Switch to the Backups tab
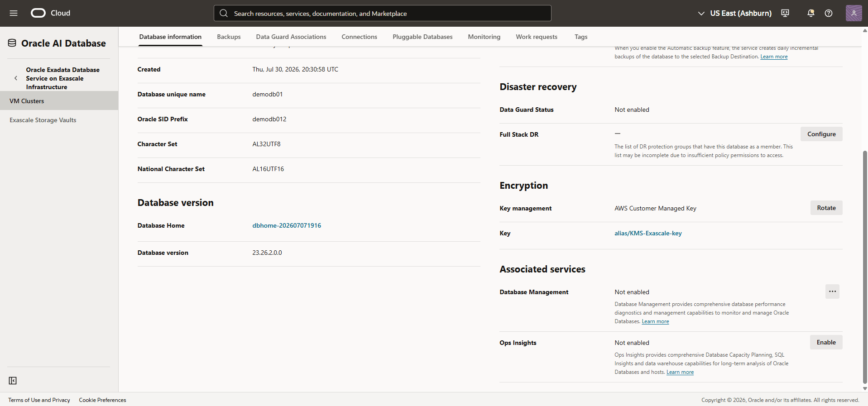Viewport: 868px width, 406px height. click(x=229, y=37)
